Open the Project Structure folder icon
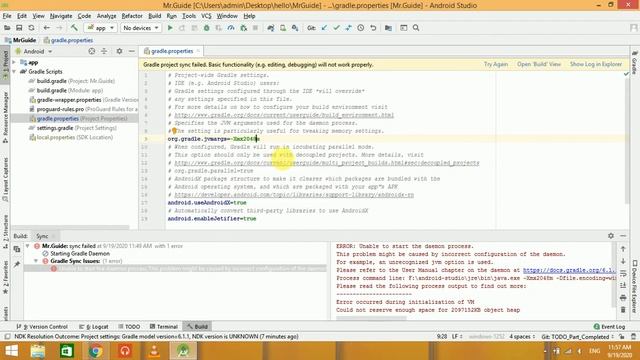 point(388,28)
